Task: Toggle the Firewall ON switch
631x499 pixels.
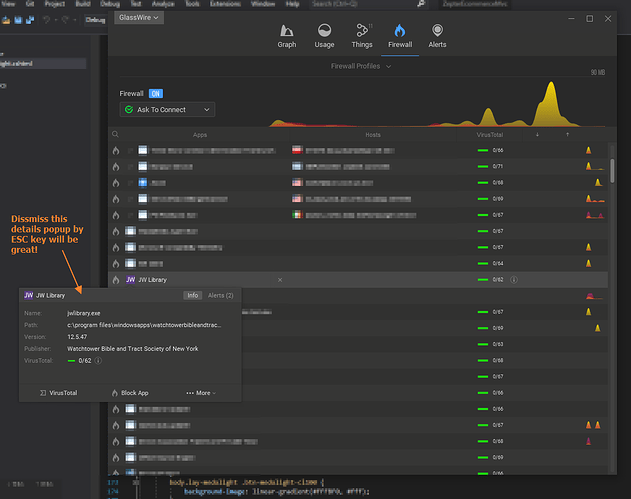Action: (x=156, y=92)
